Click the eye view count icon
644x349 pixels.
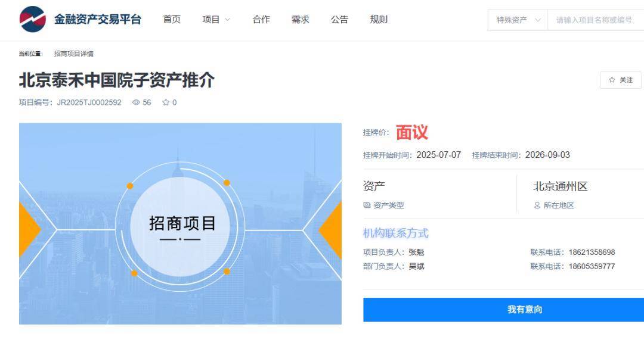pyautogui.click(x=136, y=102)
